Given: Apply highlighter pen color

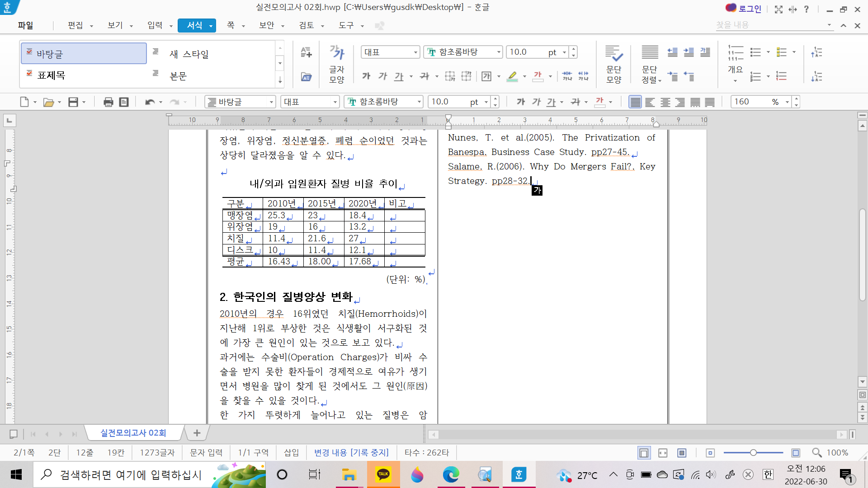Looking at the screenshot, I should [512, 76].
